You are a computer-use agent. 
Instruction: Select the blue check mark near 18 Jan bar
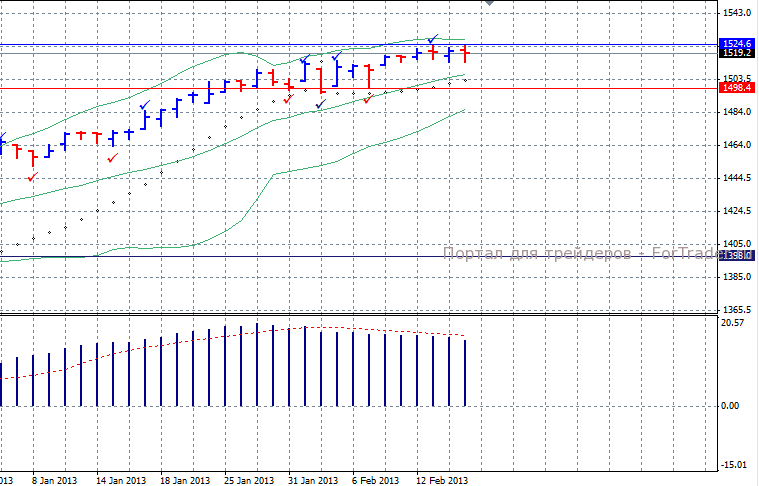point(145,105)
